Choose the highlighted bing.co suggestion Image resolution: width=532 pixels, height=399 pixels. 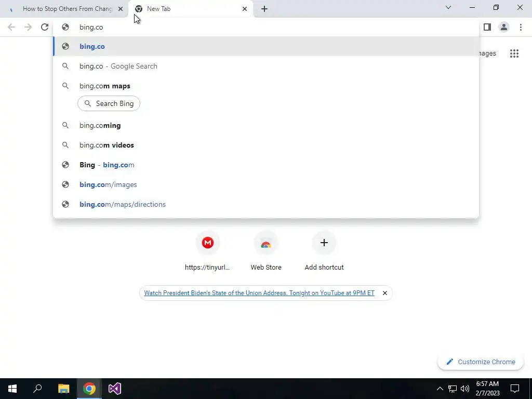click(x=266, y=46)
